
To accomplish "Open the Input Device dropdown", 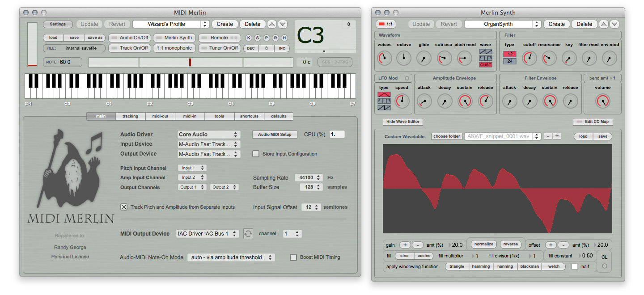I will pyautogui.click(x=208, y=144).
